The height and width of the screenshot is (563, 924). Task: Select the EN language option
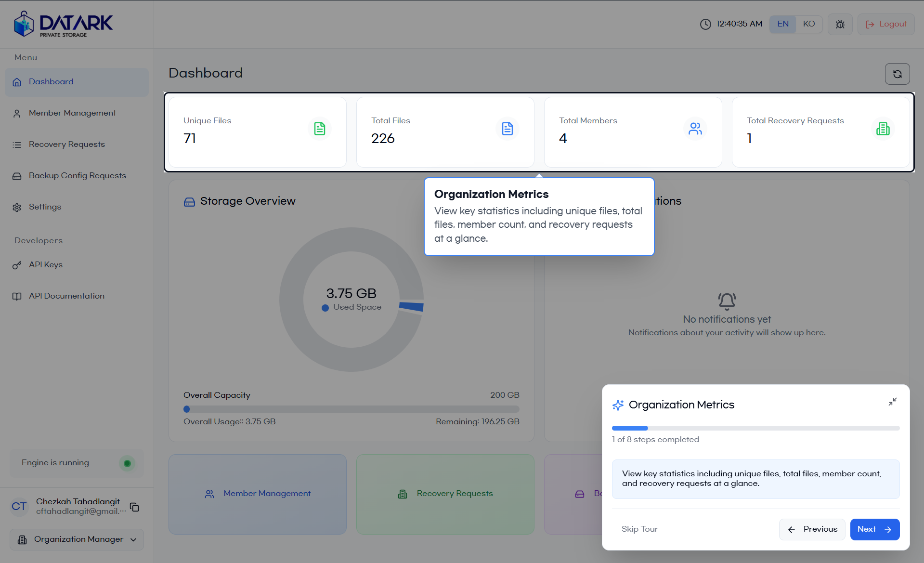783,24
